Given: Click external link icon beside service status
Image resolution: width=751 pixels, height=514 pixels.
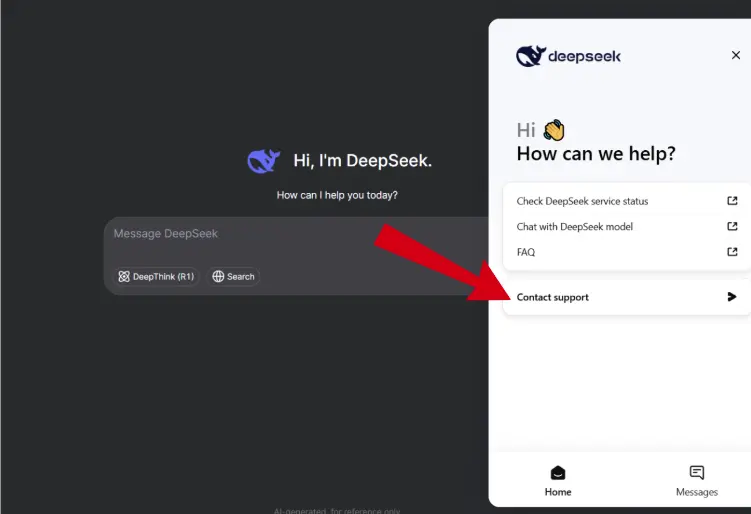Looking at the screenshot, I should (x=732, y=201).
